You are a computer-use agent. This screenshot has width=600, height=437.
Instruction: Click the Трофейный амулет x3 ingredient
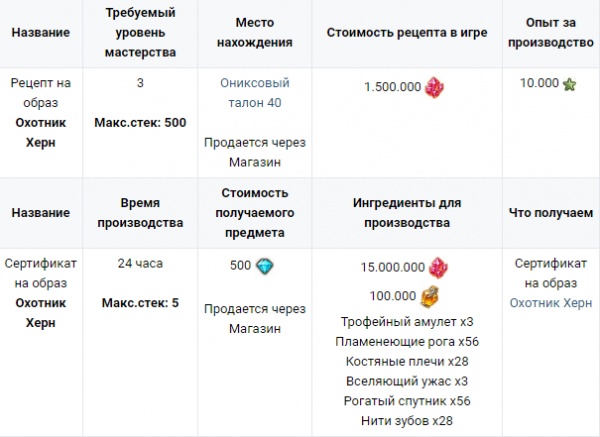coord(407,321)
